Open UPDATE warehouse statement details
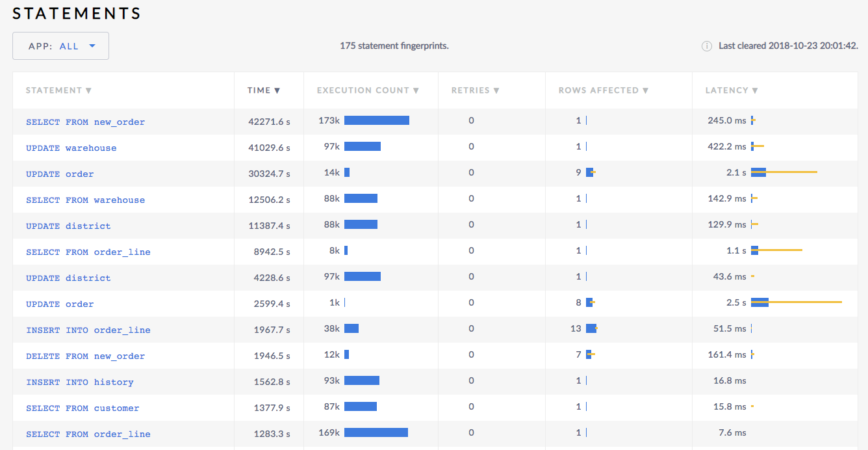868x450 pixels. tap(71, 148)
